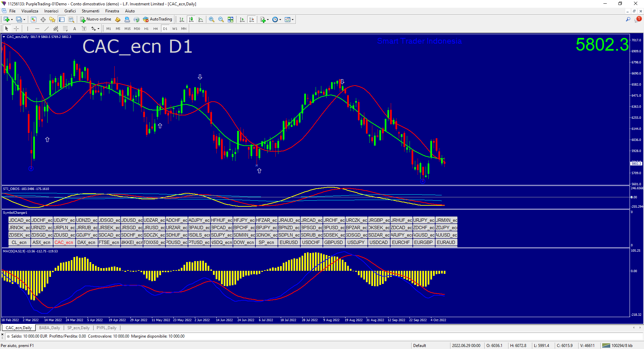Viewport: 644px width, 349px height.
Task: Toggle the AutoTrading button
Action: click(158, 19)
